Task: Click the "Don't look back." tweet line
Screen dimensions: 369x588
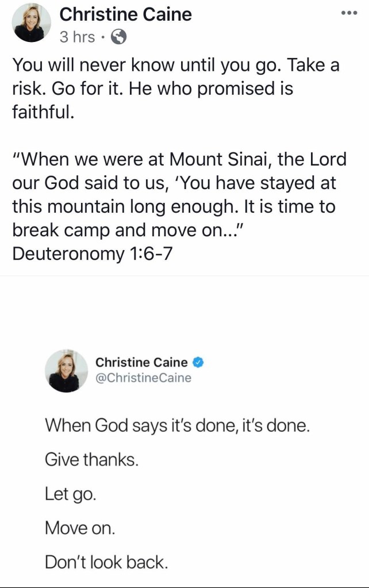Action: tap(106, 562)
